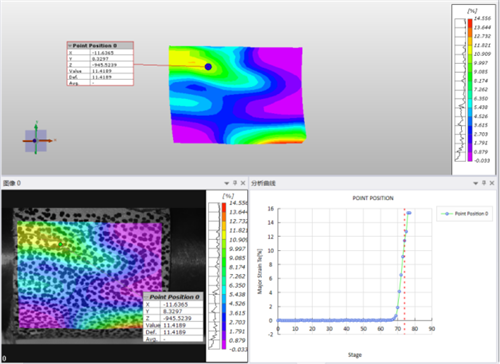Click the Point Position 0 label over the image
Image resolution: width=500 pixels, height=364 pixels.
tap(173, 297)
